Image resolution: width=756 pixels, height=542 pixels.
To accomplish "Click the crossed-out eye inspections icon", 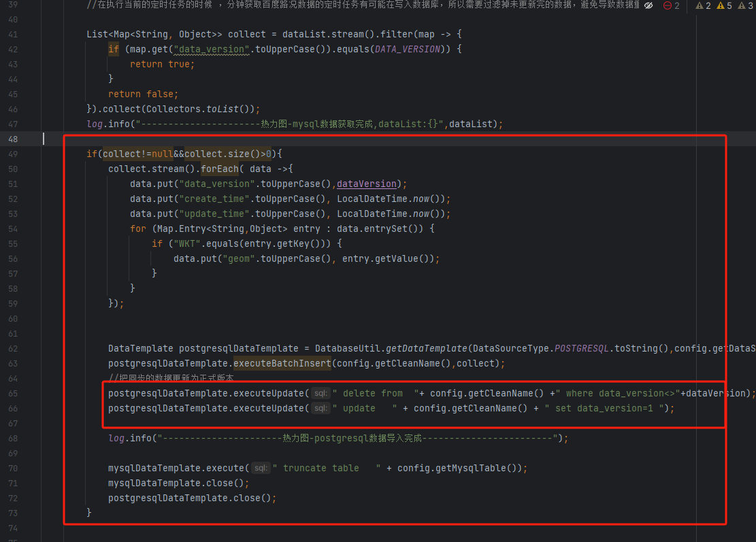I will 648,5.
